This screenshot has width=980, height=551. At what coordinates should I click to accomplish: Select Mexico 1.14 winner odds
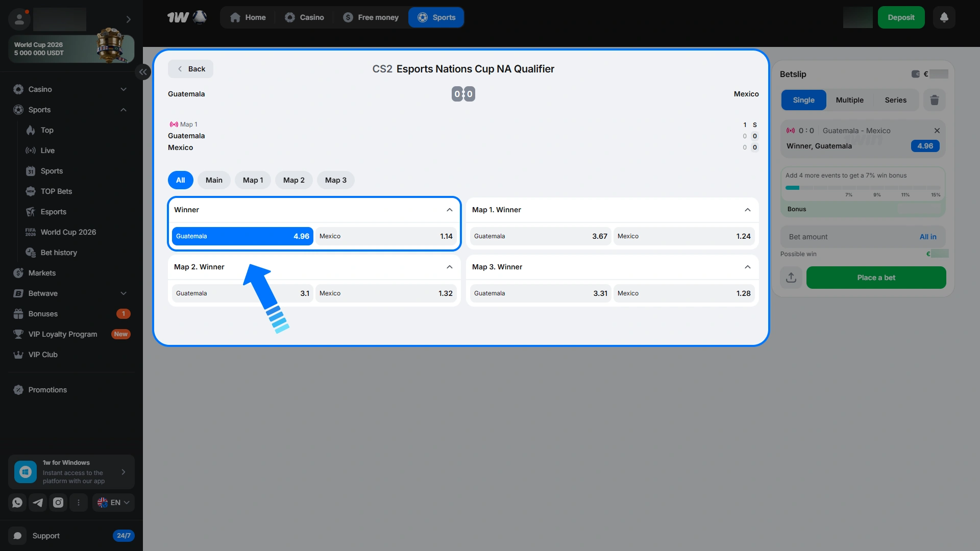386,236
